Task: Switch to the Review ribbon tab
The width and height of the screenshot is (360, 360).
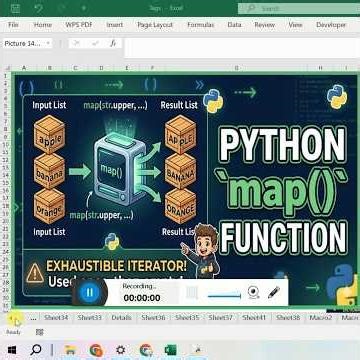Action: [265, 25]
